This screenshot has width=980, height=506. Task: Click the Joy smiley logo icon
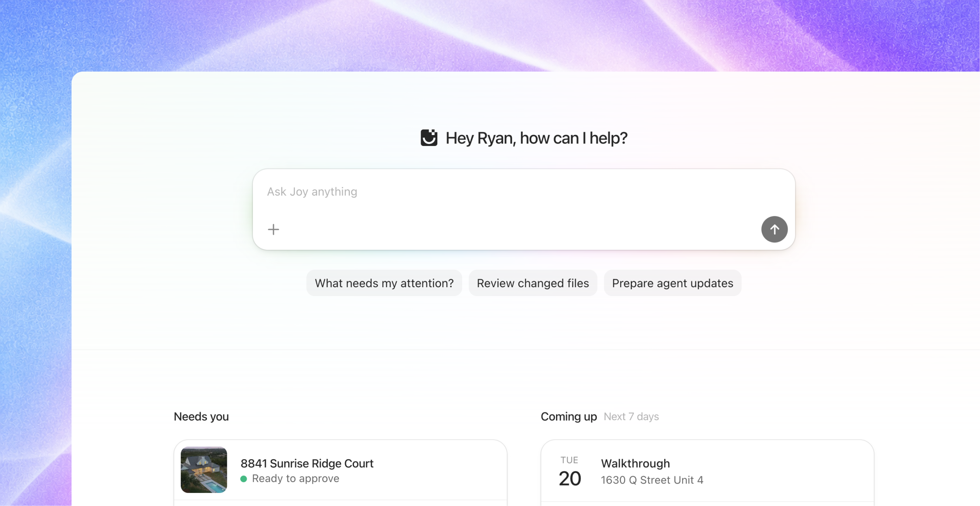pos(429,138)
